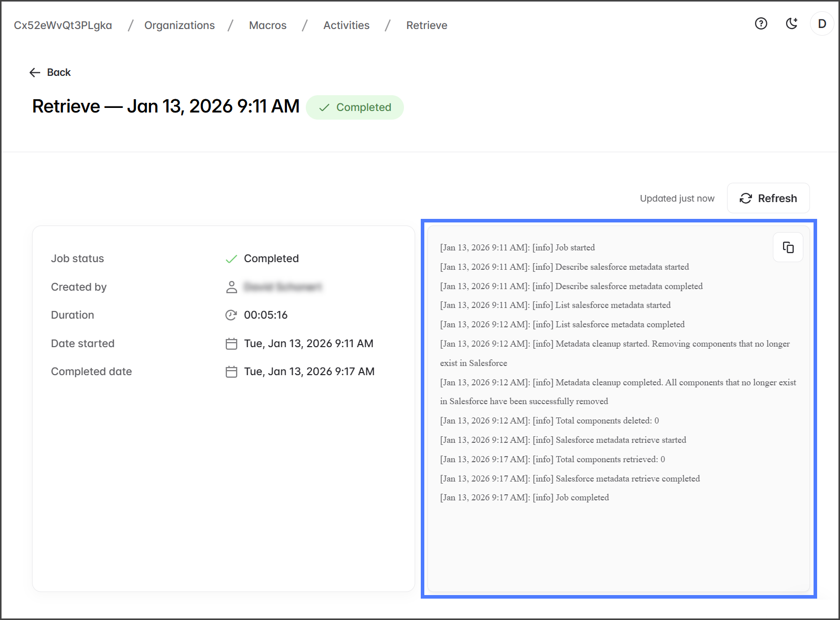The width and height of the screenshot is (840, 620).
Task: Click the help question mark icon
Action: [x=761, y=24]
